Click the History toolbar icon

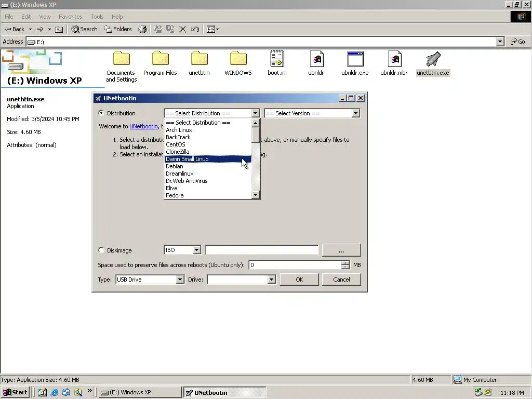pyautogui.click(x=142, y=29)
